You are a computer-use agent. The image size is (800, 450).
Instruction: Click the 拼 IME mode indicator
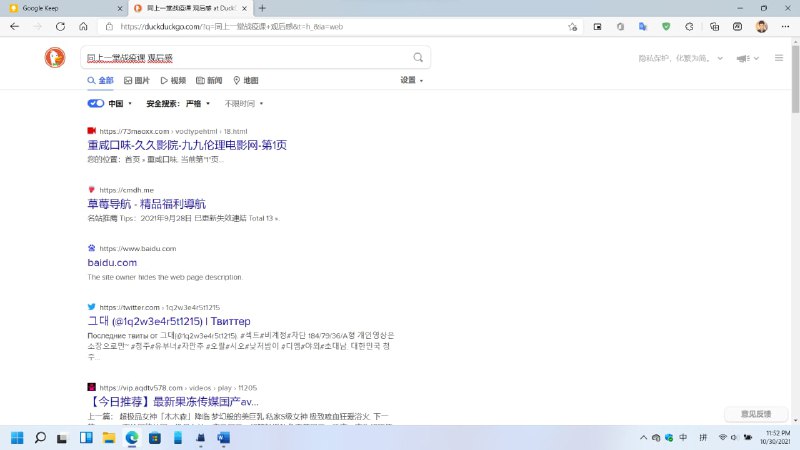pyautogui.click(x=703, y=437)
